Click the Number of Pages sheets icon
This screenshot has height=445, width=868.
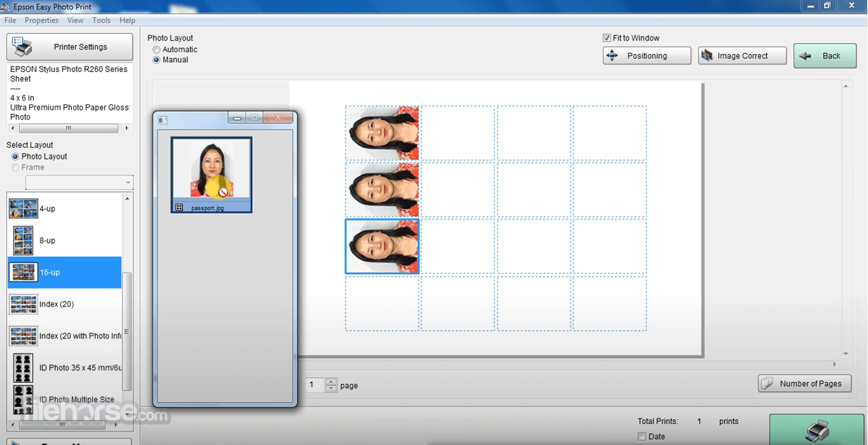[767, 383]
